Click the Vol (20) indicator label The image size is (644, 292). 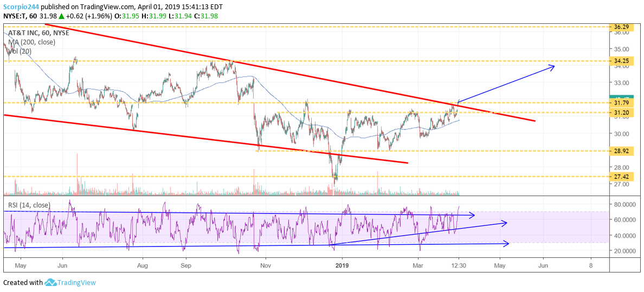tap(20, 51)
